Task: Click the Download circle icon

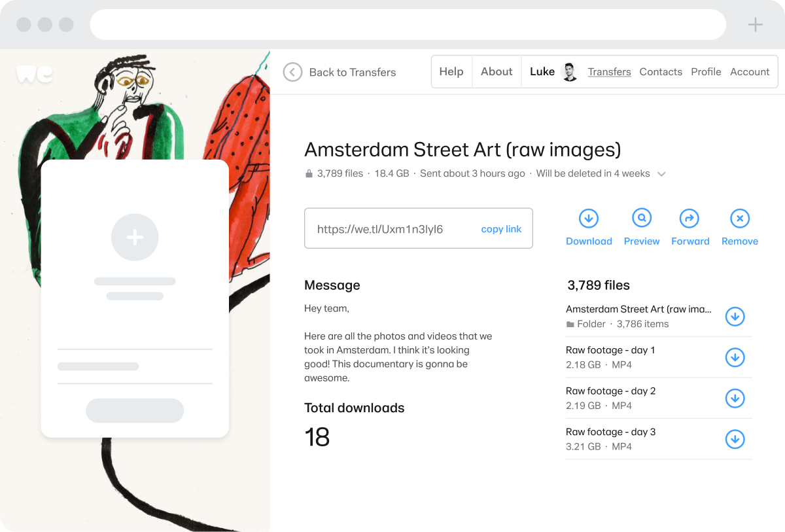Action: pyautogui.click(x=589, y=219)
